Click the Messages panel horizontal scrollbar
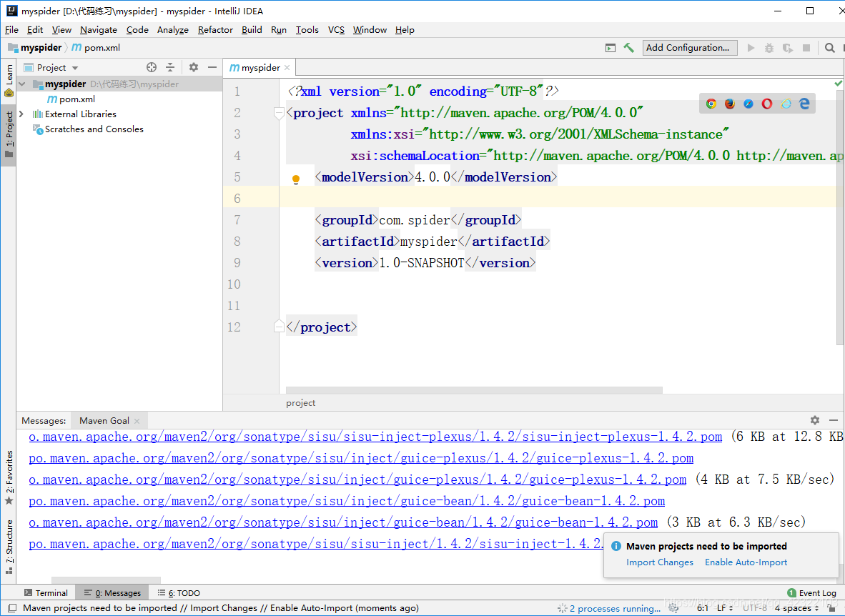 [x=107, y=580]
